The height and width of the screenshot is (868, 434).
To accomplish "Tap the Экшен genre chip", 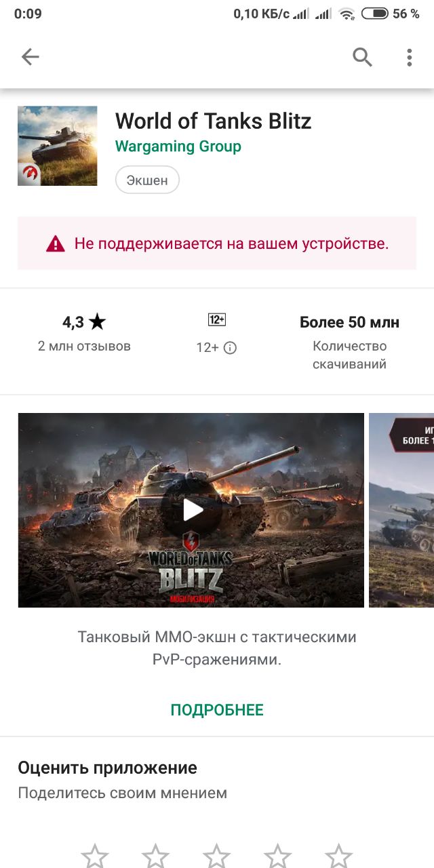I will pos(147,180).
